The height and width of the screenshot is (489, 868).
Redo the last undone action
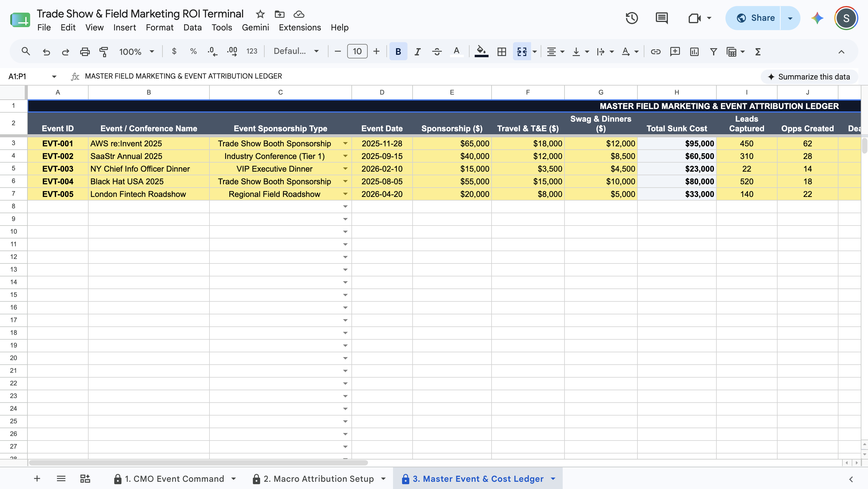click(x=65, y=51)
